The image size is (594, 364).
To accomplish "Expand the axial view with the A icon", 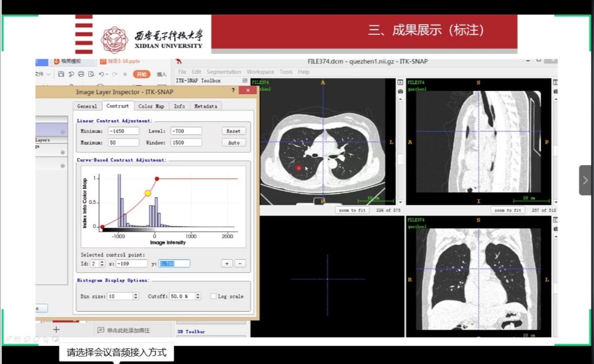I will click(400, 82).
